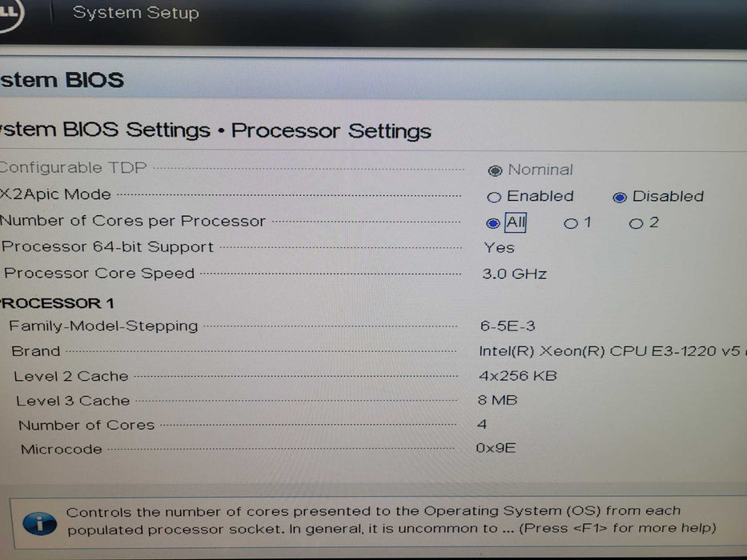Choose All for Number of Cores per Processor
Viewport: 747px width, 560px height.
pyautogui.click(x=494, y=223)
